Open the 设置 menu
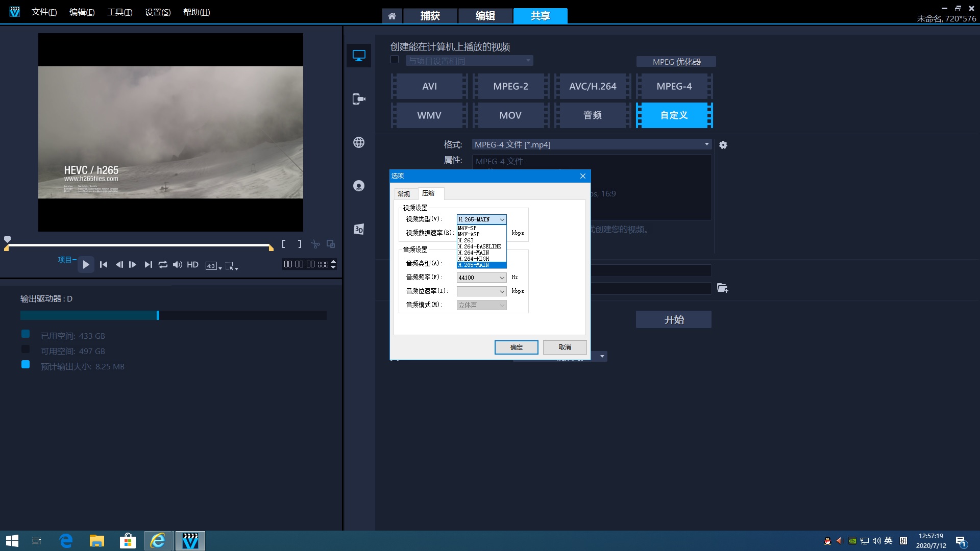The height and width of the screenshot is (551, 980). (158, 12)
